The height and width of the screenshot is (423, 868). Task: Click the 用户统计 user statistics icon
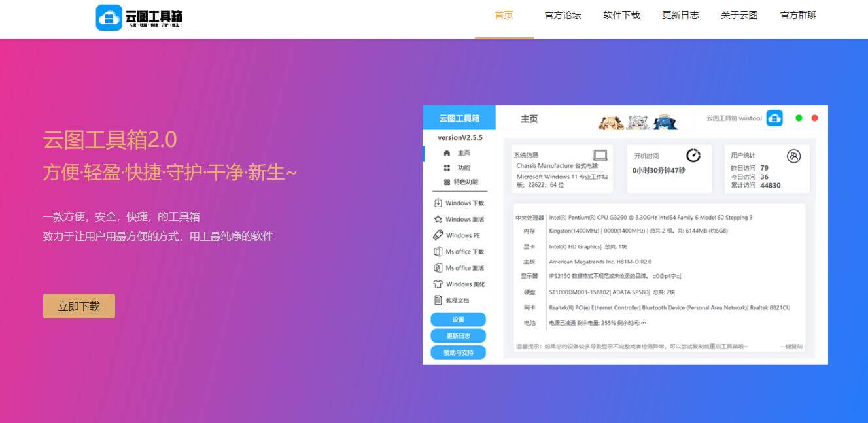coord(793,156)
